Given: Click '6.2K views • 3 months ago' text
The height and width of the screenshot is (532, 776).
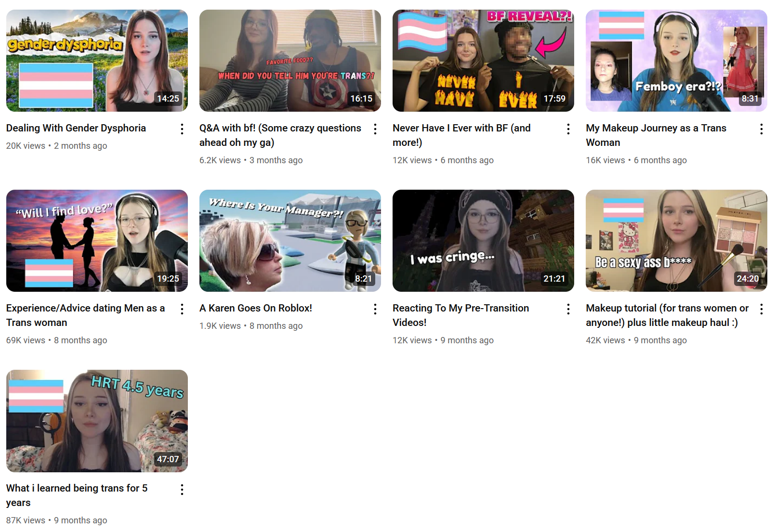Looking at the screenshot, I should point(251,160).
